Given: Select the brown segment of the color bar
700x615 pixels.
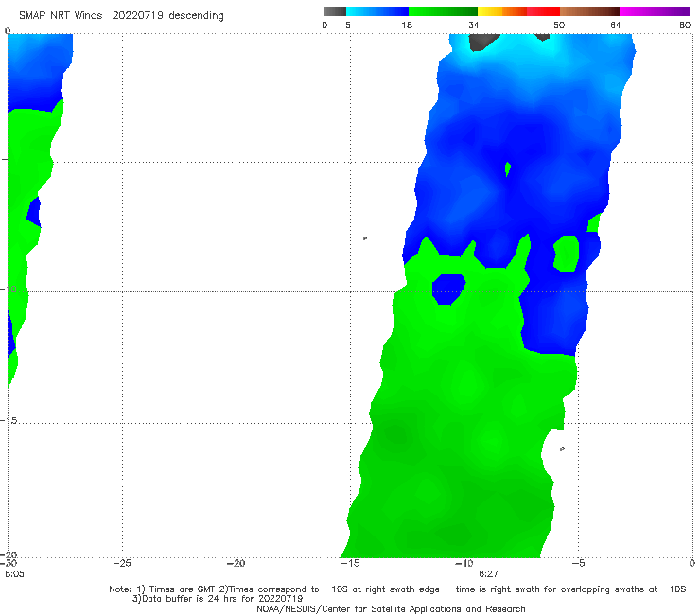Looking at the screenshot, I should (589, 11).
